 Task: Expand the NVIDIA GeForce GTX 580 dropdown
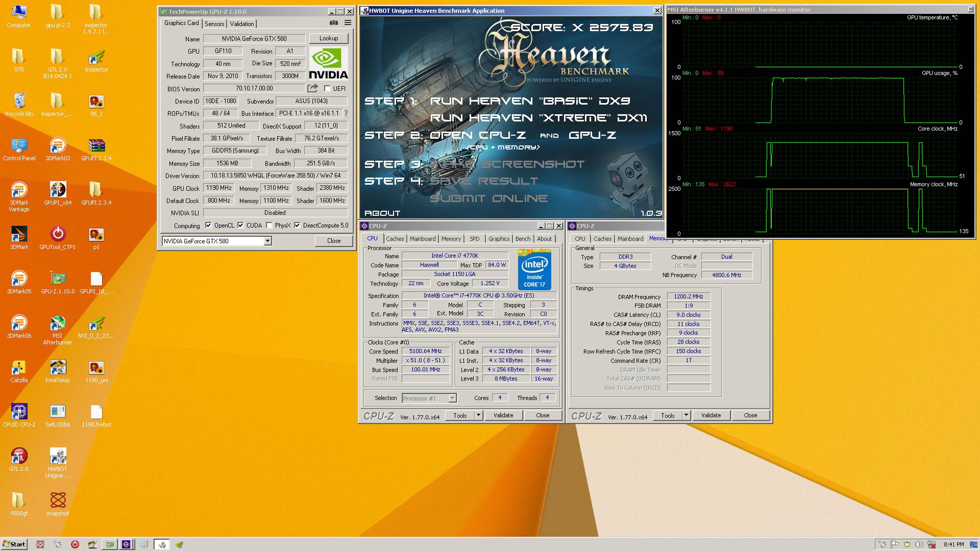coord(267,241)
